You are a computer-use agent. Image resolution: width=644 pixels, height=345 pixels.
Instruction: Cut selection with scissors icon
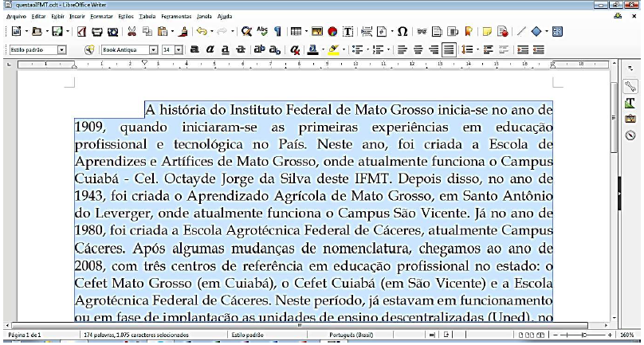tap(132, 32)
